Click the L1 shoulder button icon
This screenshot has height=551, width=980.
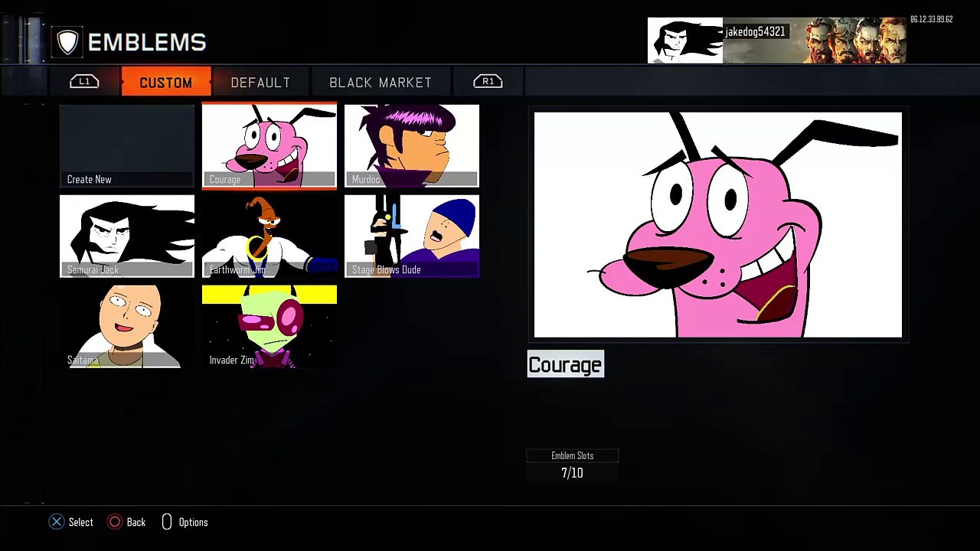84,81
